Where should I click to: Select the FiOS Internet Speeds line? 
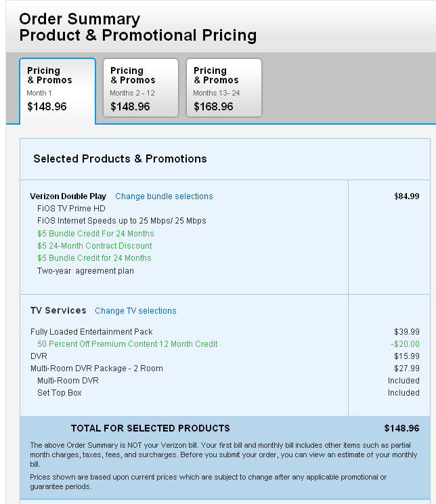pyautogui.click(x=121, y=221)
